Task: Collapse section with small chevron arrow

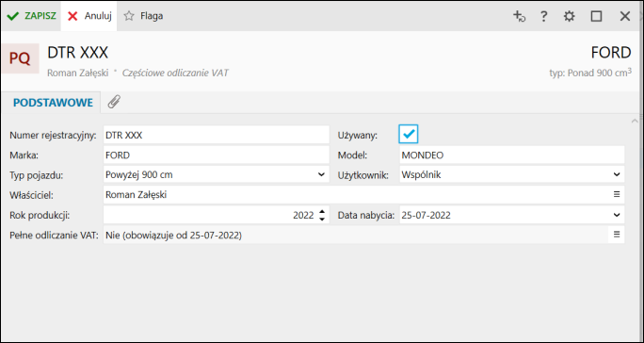Action: [635, 121]
